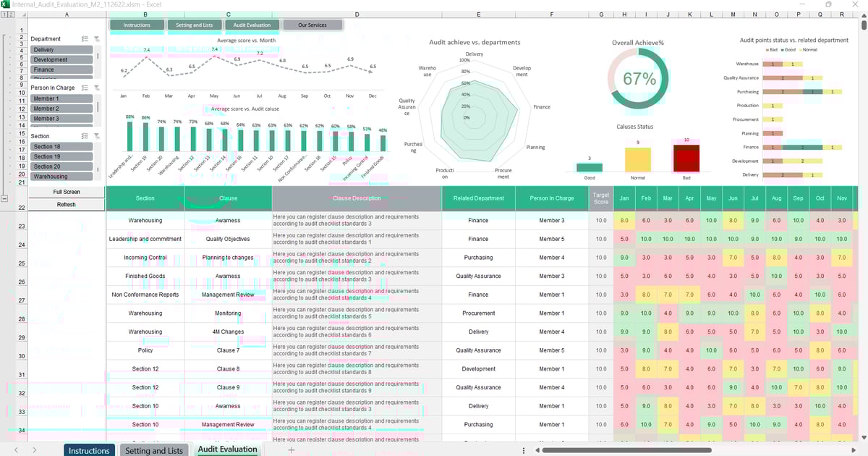Clear filter on the Person In Charge slicer

[96, 88]
